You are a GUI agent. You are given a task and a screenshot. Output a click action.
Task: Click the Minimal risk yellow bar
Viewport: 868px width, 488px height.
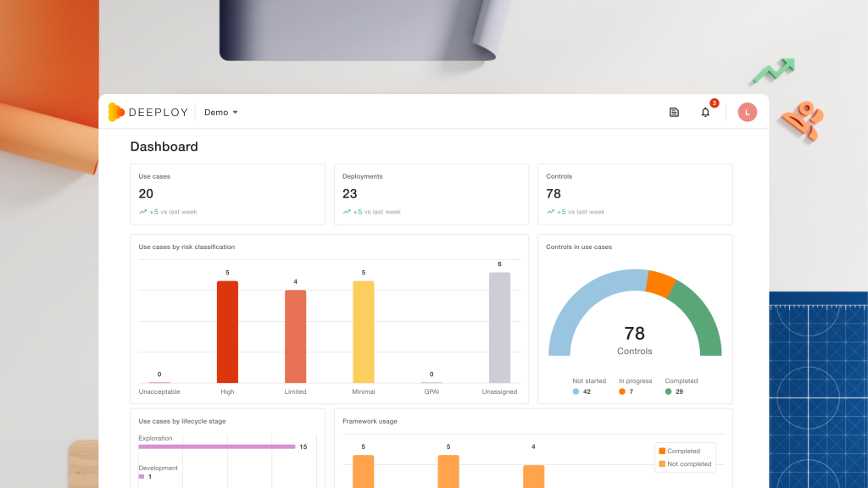364,332
